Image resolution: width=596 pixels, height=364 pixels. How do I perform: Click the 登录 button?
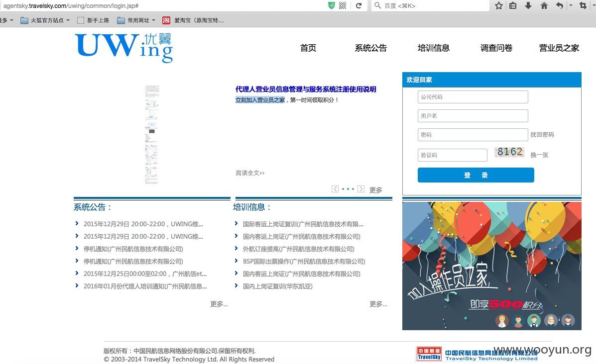click(x=476, y=175)
